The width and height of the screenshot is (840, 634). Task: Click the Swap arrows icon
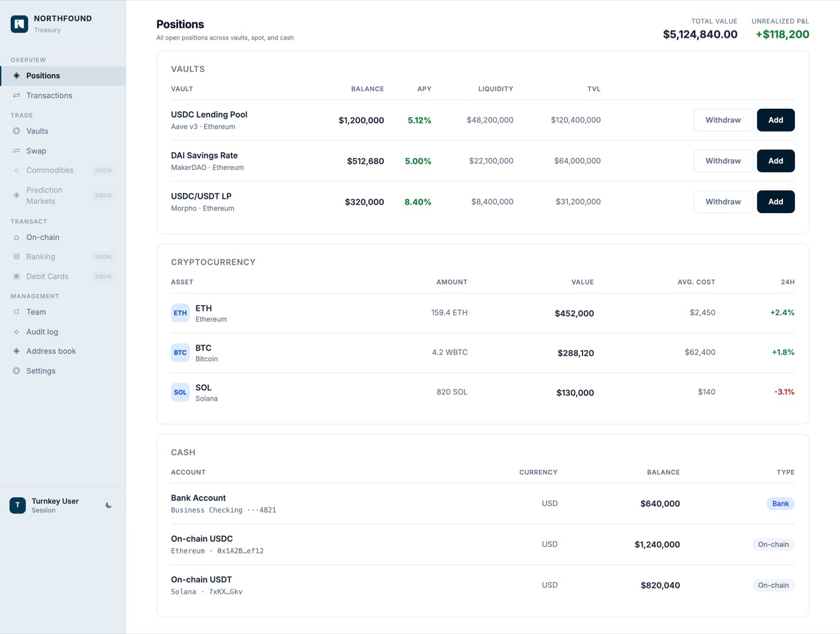point(17,151)
